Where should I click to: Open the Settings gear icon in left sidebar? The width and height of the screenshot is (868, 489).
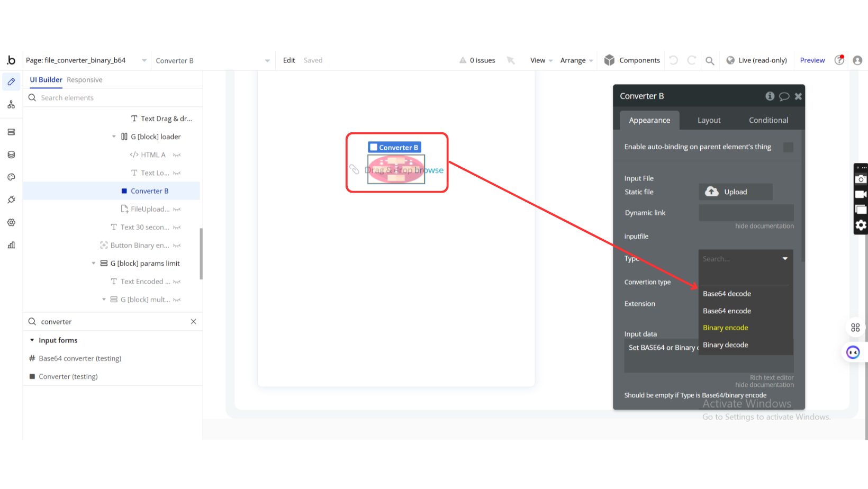click(x=11, y=222)
